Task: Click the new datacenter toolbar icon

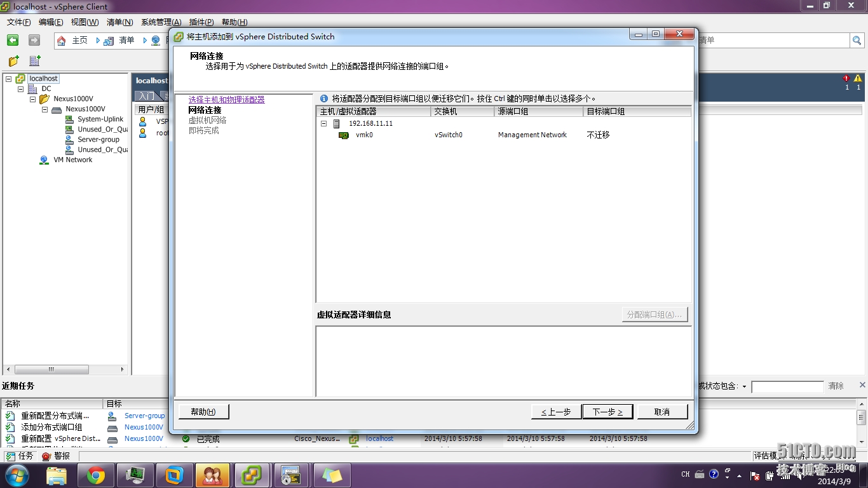Action: pyautogui.click(x=35, y=61)
